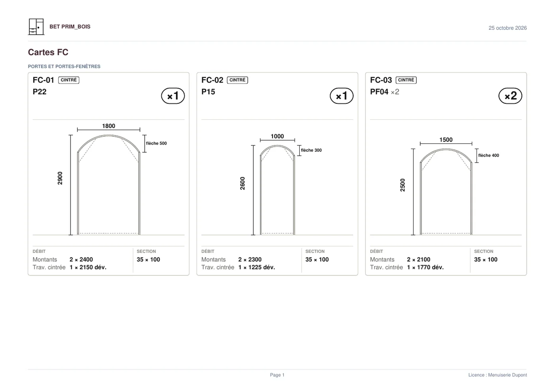Viewport: 555px width, 392px height.
Task: Click the date 25 octobre 2026
Action: click(507, 28)
